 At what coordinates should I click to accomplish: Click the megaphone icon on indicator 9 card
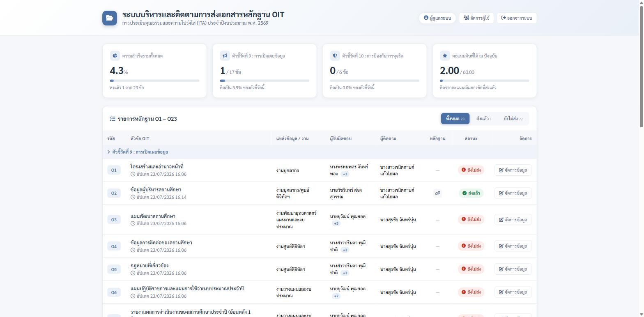coord(225,55)
